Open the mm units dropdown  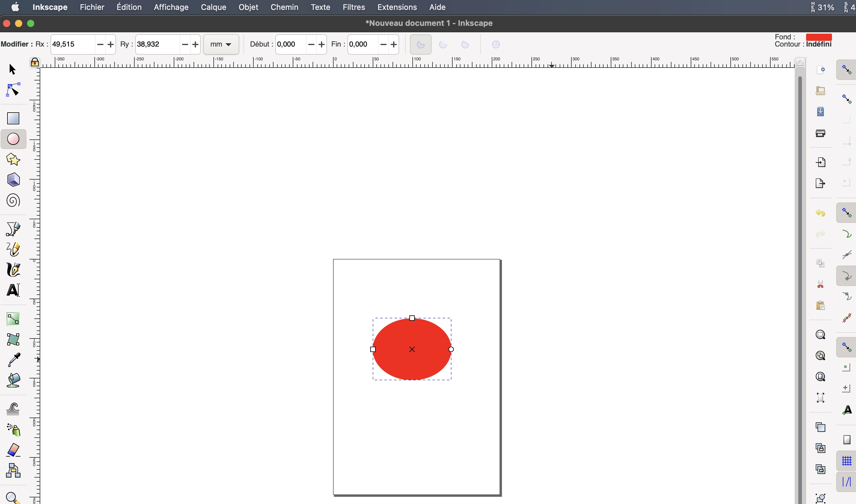click(221, 44)
